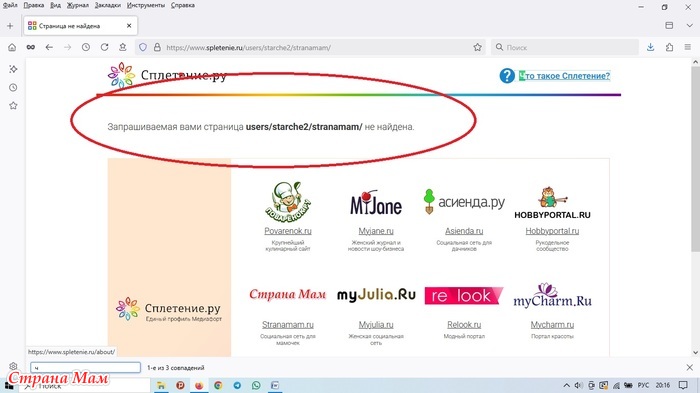Bookmark this page with the star

pos(477,47)
